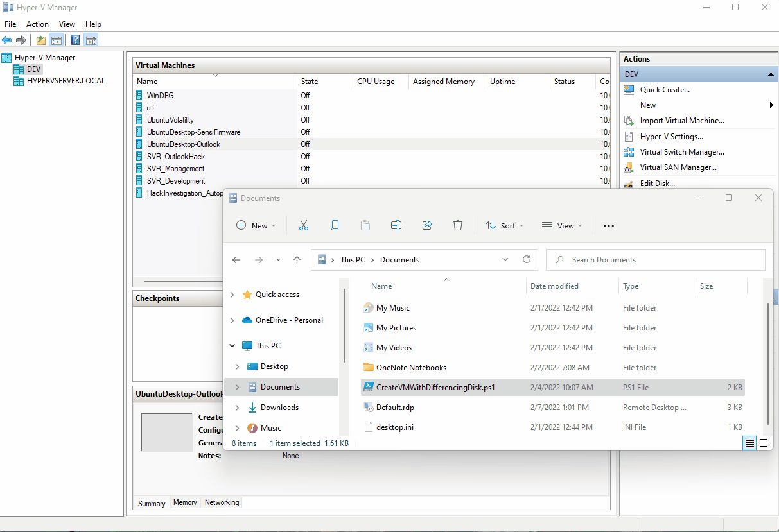Click the Delete icon in Explorer toolbar

(x=457, y=225)
